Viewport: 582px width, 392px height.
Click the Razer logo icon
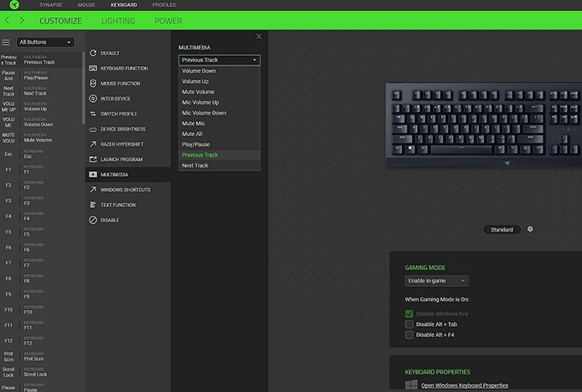click(x=14, y=5)
